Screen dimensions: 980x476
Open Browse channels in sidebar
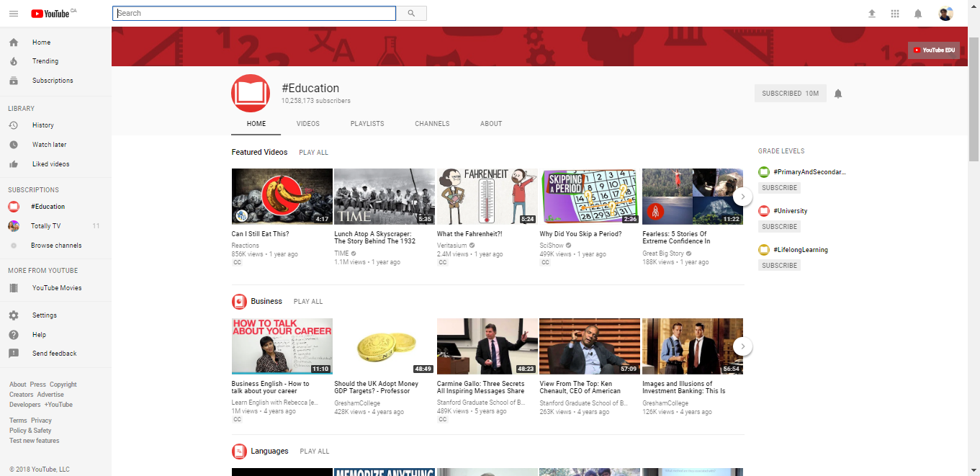click(56, 246)
